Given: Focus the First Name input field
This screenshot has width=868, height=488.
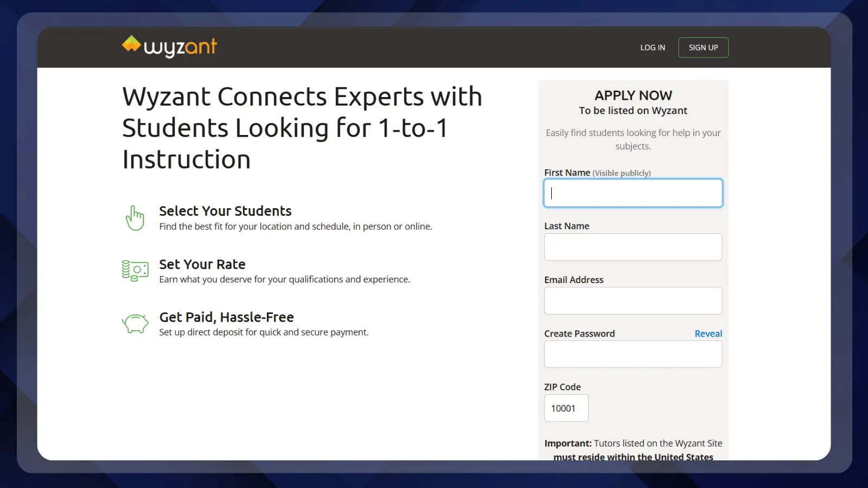Looking at the screenshot, I should 633,193.
